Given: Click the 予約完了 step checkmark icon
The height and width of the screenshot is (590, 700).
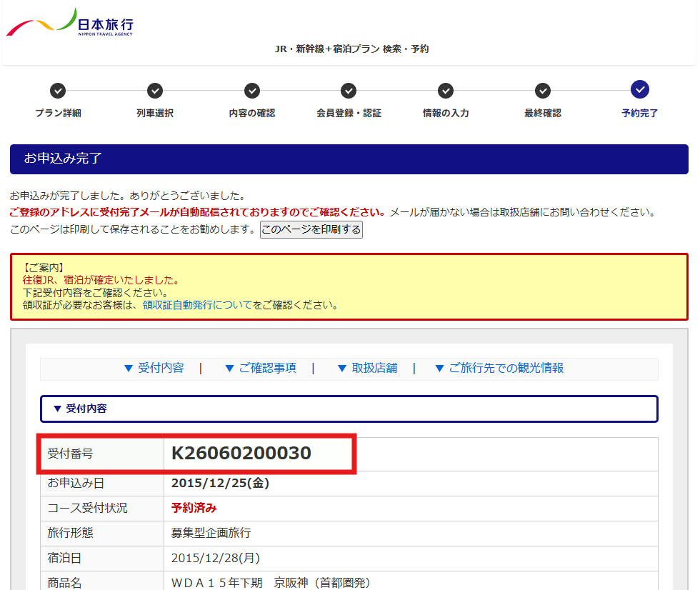Looking at the screenshot, I should [x=640, y=90].
